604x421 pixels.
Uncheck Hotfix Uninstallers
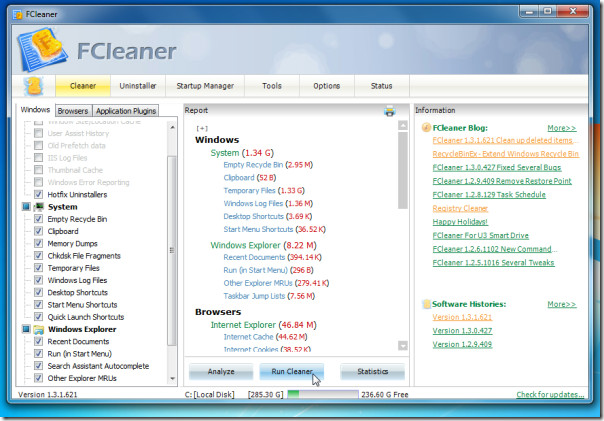pos(38,195)
